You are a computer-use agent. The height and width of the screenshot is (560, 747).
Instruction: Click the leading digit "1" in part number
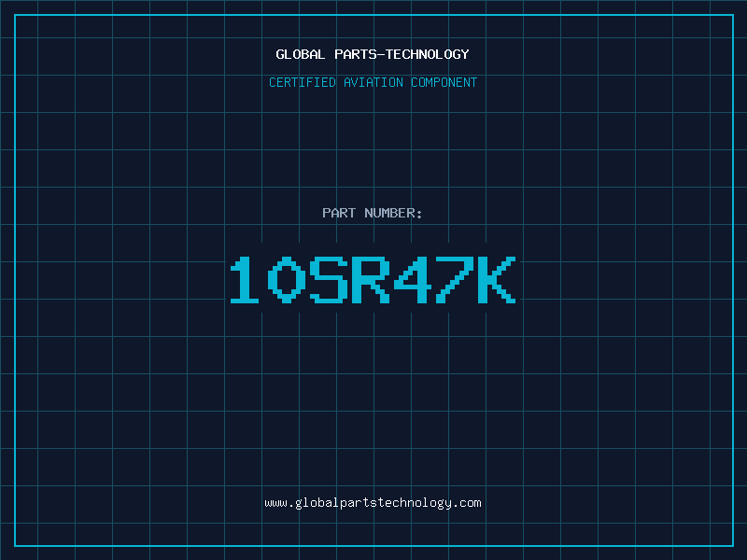246,280
